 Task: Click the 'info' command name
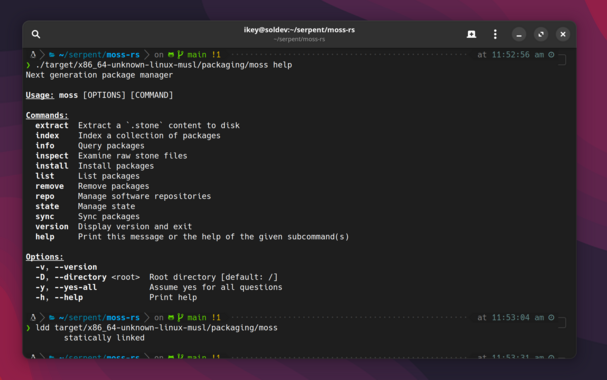point(45,145)
